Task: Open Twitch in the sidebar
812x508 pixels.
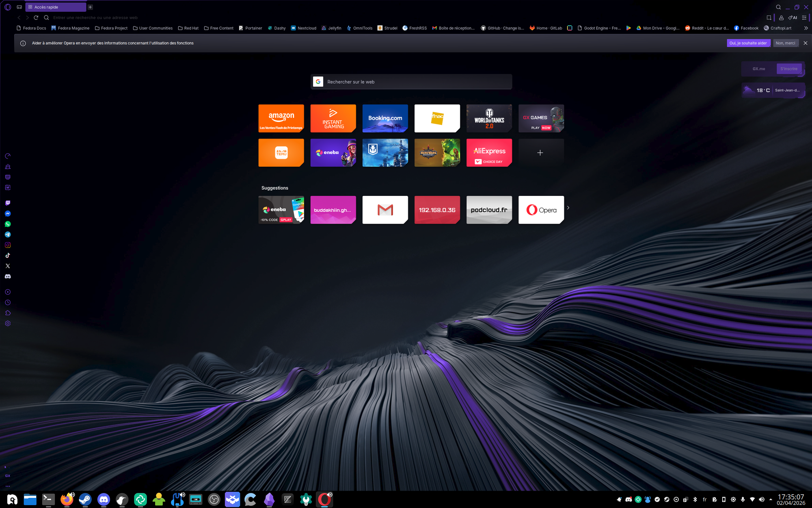Action: (x=8, y=203)
